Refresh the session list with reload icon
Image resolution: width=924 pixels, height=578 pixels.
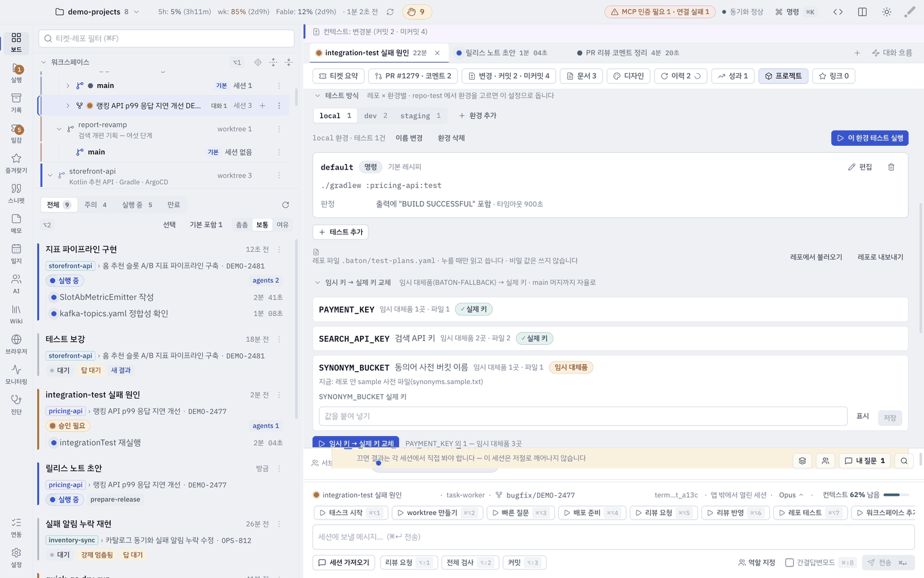pos(286,205)
